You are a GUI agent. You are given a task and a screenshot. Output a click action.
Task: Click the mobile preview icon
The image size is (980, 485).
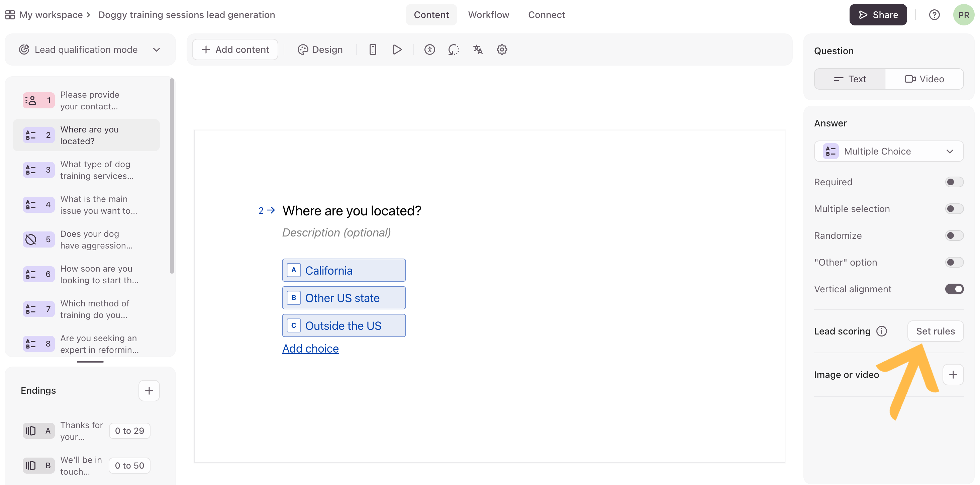tap(373, 50)
